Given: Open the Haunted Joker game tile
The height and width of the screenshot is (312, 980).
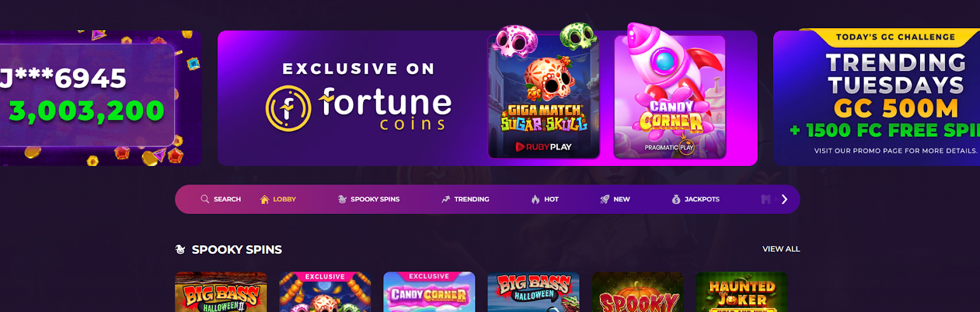Looking at the screenshot, I should click(742, 292).
